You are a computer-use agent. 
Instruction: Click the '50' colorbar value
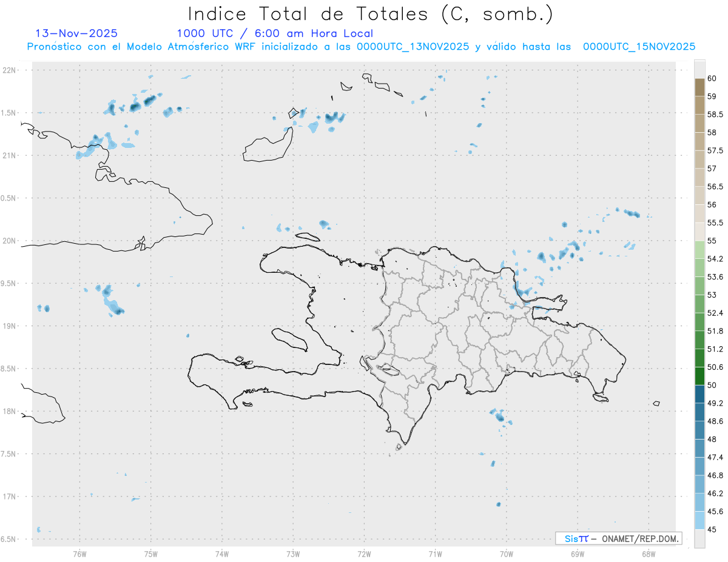tap(712, 385)
